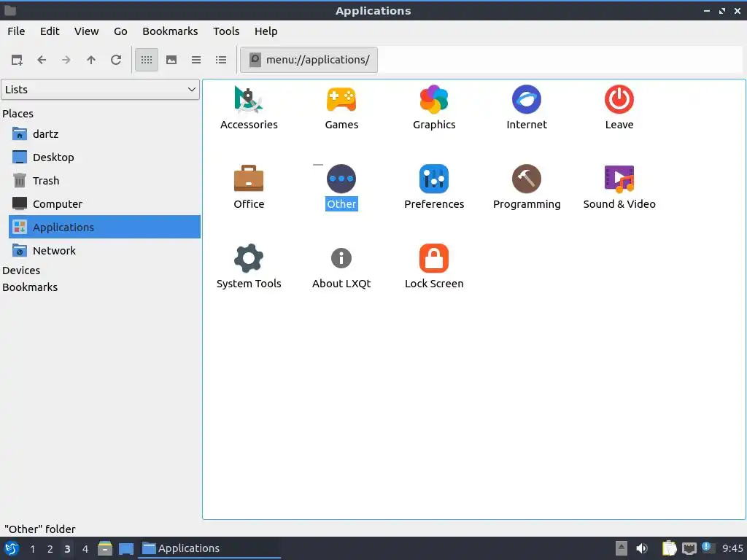Image resolution: width=747 pixels, height=560 pixels.
Task: Open the Lists side pane dropdown
Action: pos(100,90)
